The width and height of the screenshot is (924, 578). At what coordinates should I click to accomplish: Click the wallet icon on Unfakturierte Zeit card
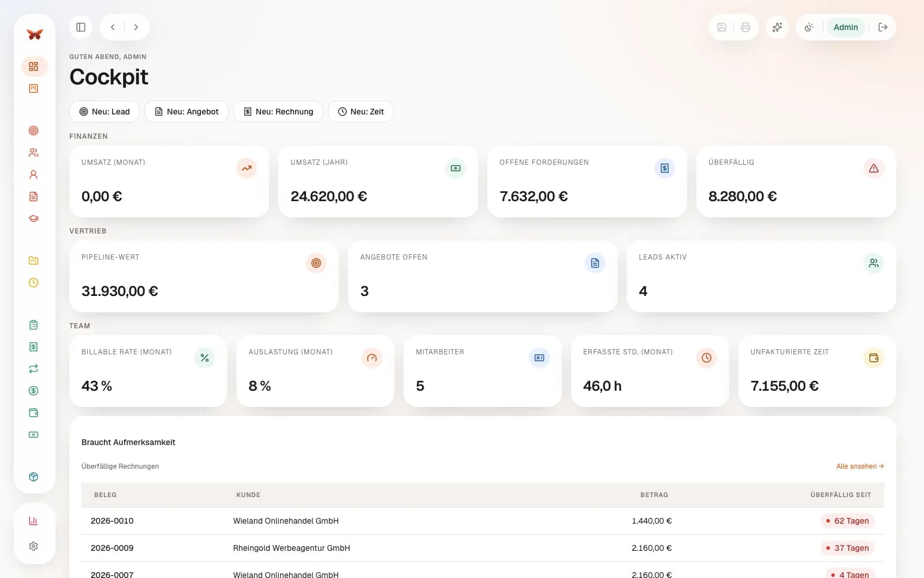[x=874, y=358]
